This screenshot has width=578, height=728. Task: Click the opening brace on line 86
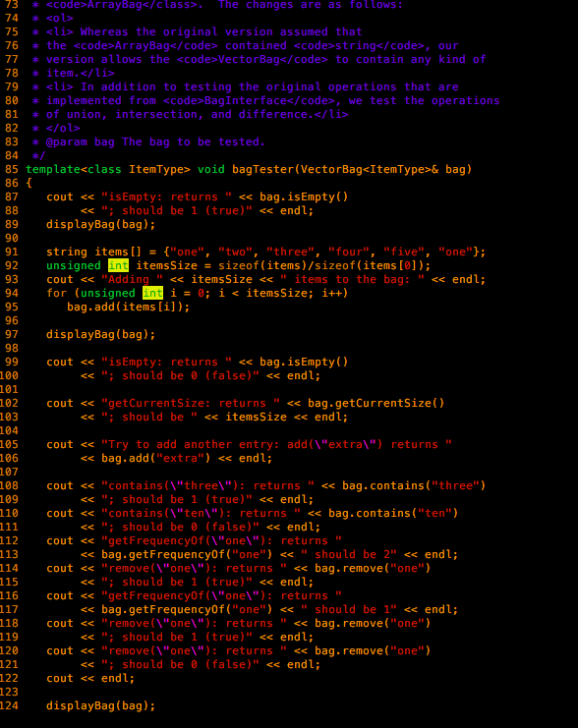[29, 183]
